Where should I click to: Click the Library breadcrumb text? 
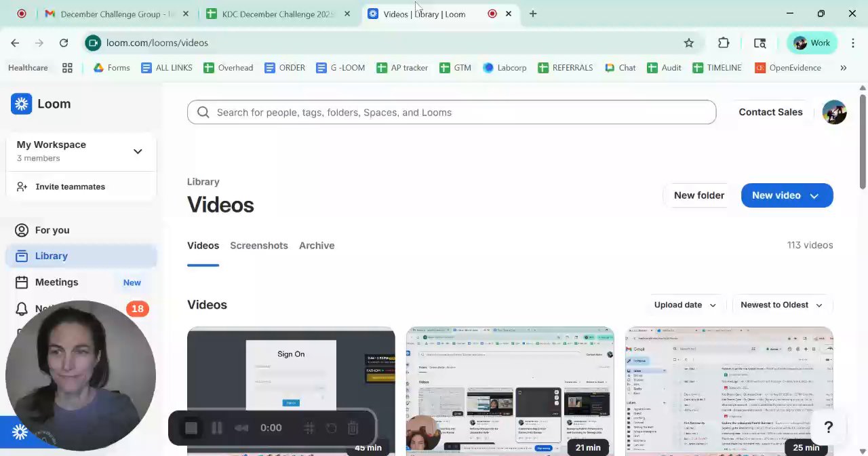pos(203,182)
